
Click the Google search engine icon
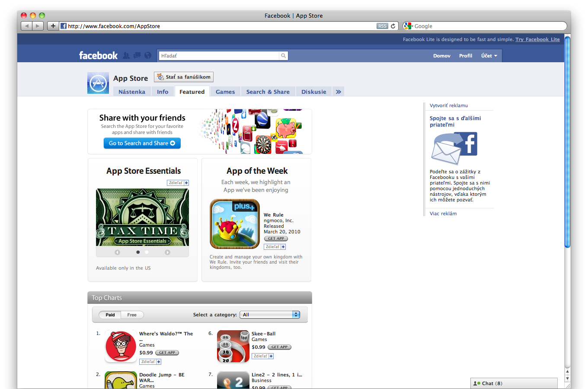click(408, 26)
